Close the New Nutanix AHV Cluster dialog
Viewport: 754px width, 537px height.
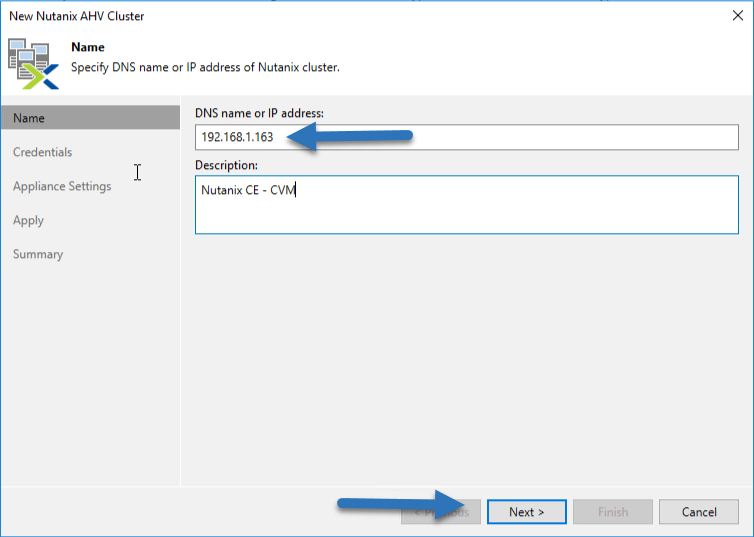738,15
